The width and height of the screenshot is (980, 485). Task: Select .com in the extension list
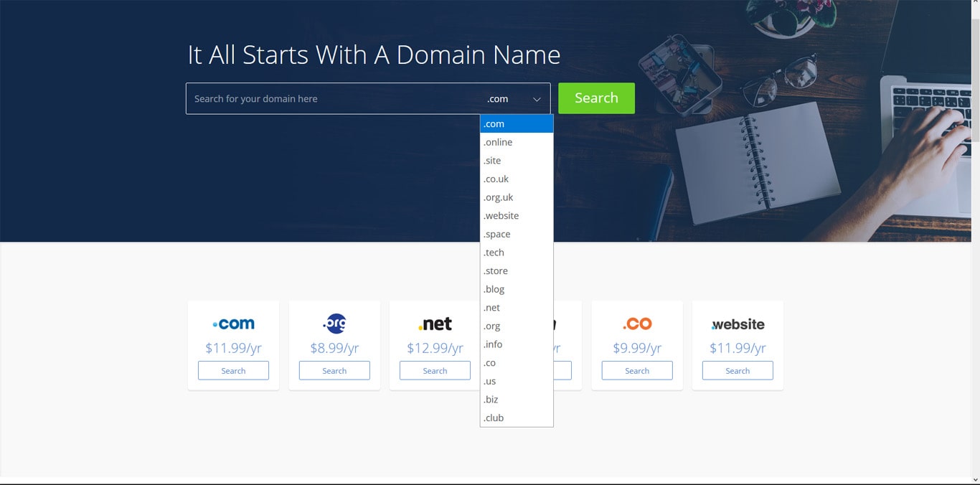tap(517, 124)
